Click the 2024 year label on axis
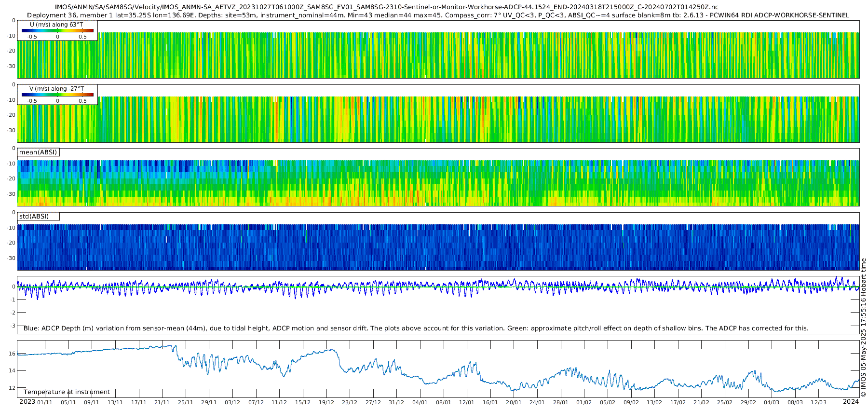This screenshot has width=868, height=410. tap(851, 402)
